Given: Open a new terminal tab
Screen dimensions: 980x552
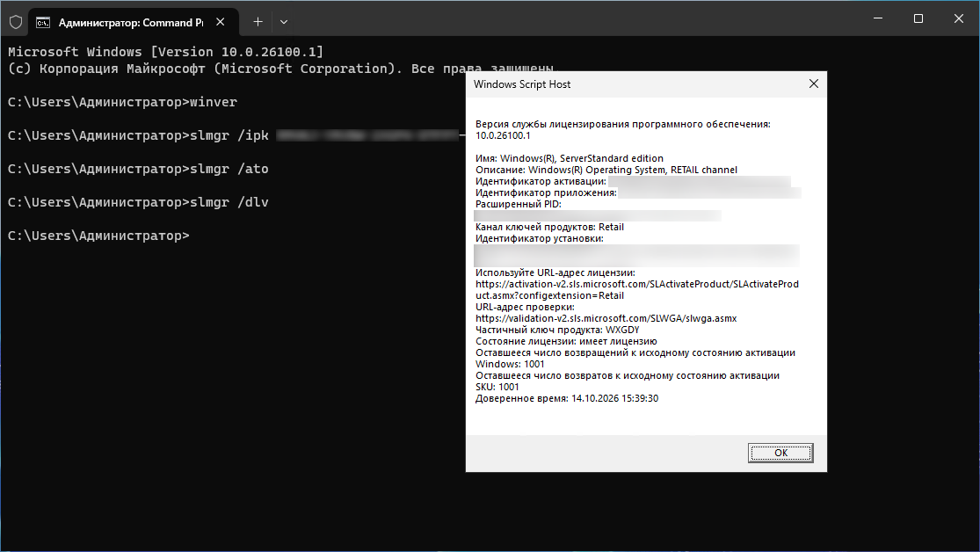Looking at the screenshot, I should (x=258, y=22).
